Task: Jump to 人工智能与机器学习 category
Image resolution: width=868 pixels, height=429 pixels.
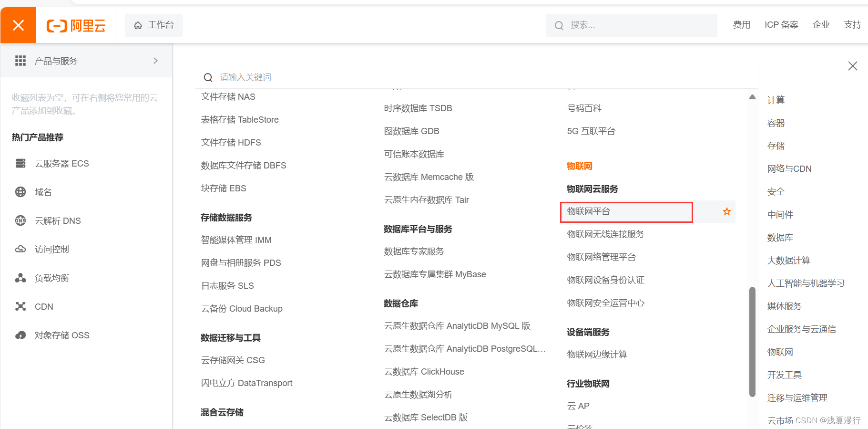Action: coord(806,283)
